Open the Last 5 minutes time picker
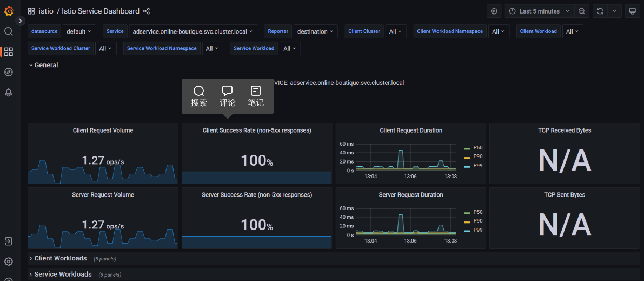The width and height of the screenshot is (644, 281). 539,11
